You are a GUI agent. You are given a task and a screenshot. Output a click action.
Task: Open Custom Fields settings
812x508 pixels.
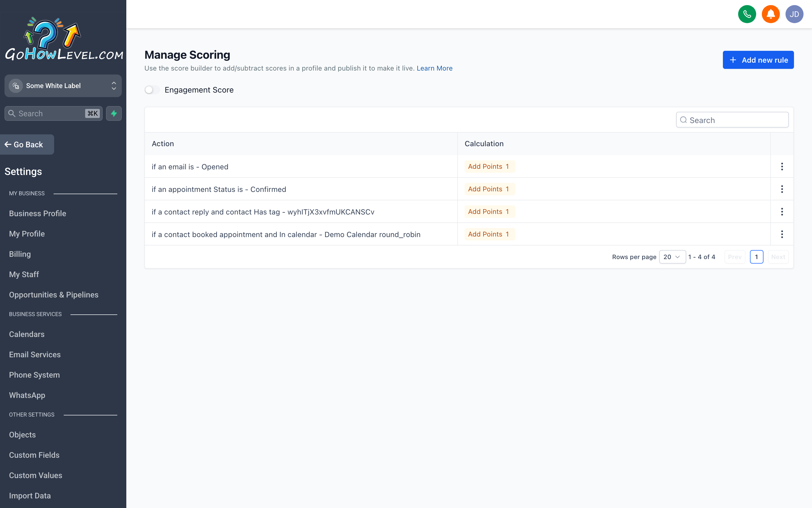click(x=34, y=455)
